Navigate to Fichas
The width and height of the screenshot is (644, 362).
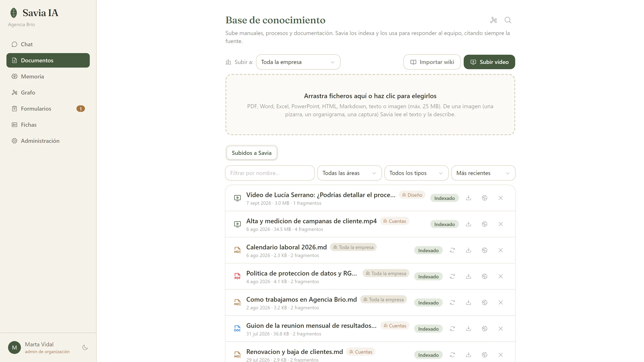coord(48,125)
